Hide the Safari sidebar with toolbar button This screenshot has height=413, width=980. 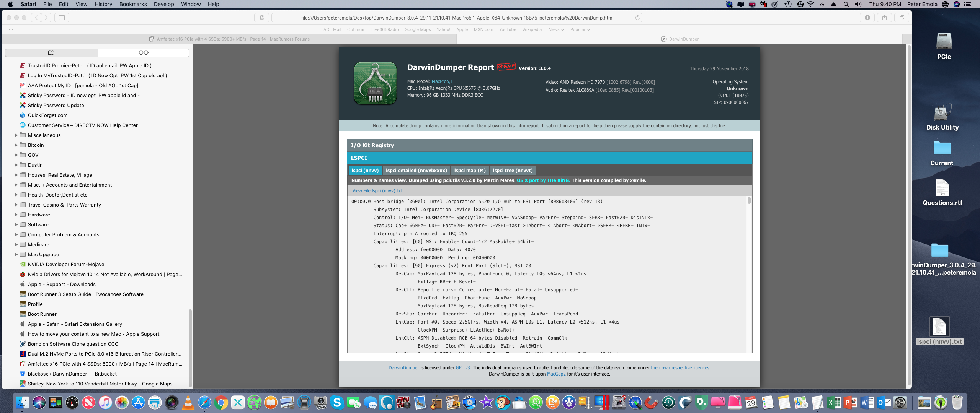62,18
